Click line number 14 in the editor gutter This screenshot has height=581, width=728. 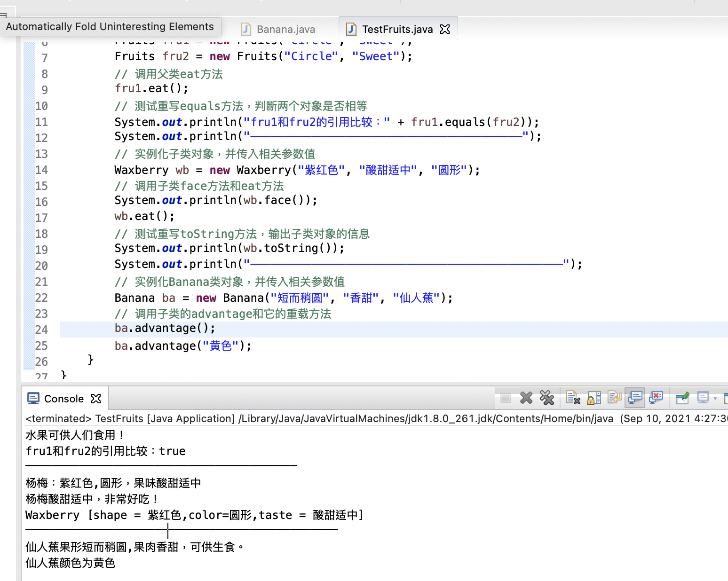[41, 170]
